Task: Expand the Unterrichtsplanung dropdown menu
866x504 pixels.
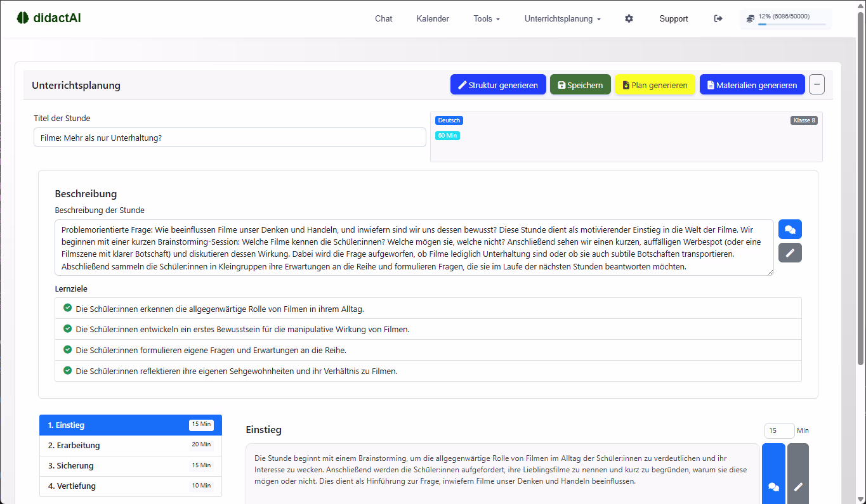Action: click(562, 19)
